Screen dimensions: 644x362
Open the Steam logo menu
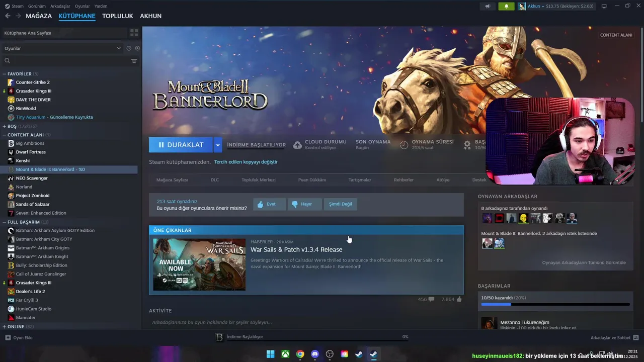(14, 6)
